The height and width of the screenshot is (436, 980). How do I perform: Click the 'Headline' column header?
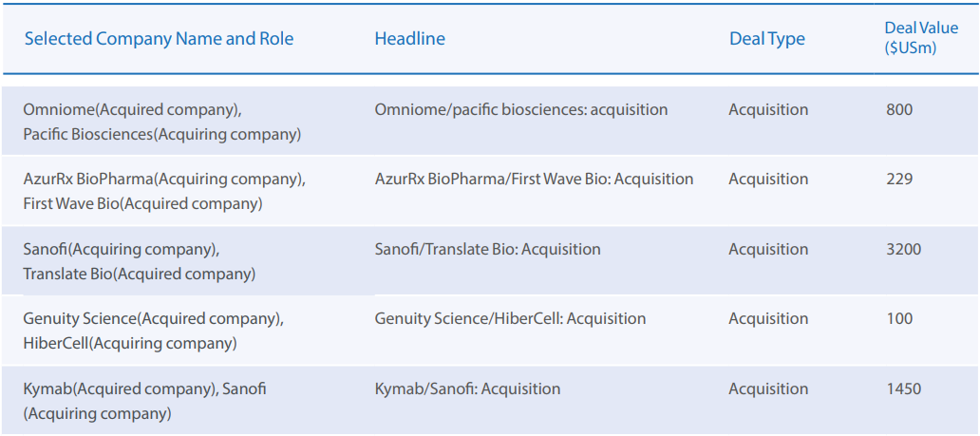click(x=409, y=39)
